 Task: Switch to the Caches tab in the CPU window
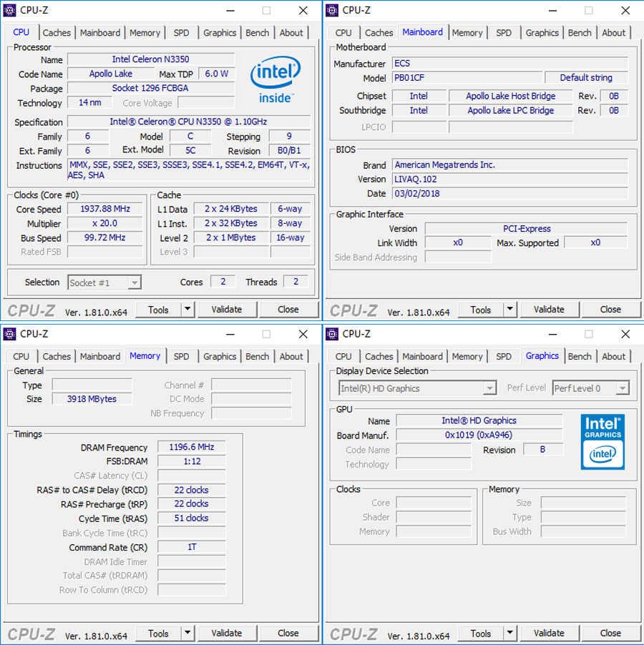(57, 33)
